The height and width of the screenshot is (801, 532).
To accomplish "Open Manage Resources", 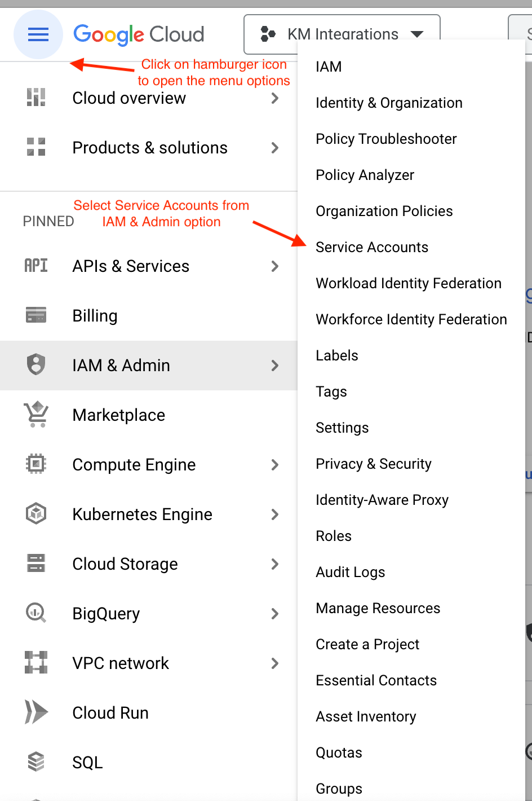I will (x=378, y=608).
